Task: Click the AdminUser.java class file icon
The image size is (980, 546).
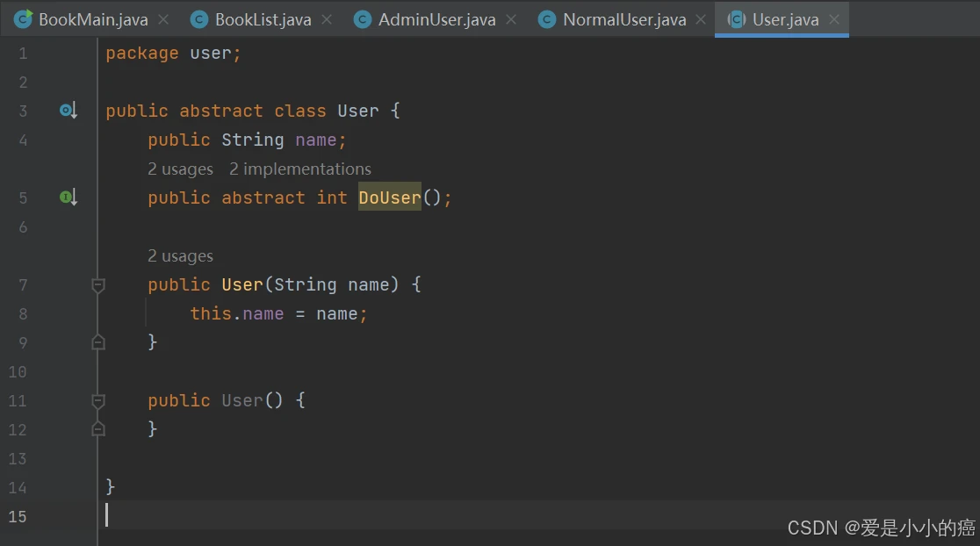Action: click(362, 19)
